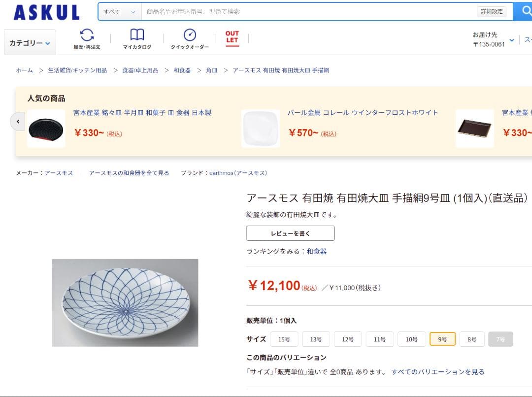Select the 12号 size option
The width and height of the screenshot is (532, 397).
pyautogui.click(x=348, y=339)
